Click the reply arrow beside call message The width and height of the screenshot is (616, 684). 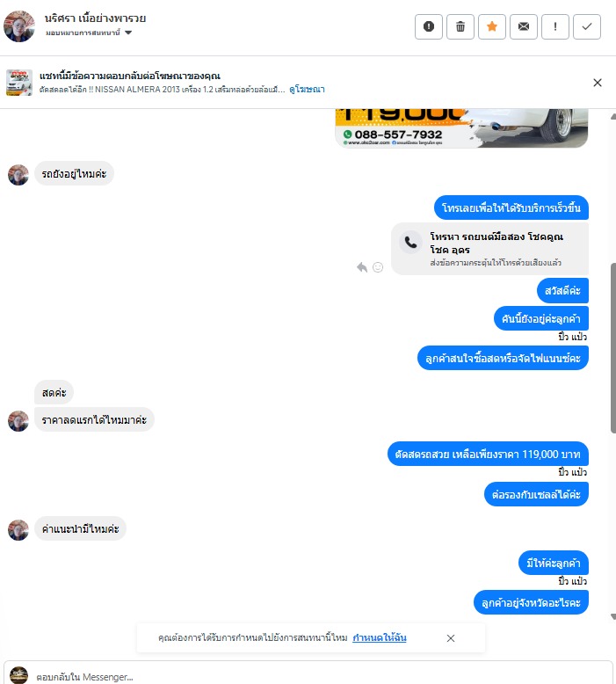click(x=362, y=267)
